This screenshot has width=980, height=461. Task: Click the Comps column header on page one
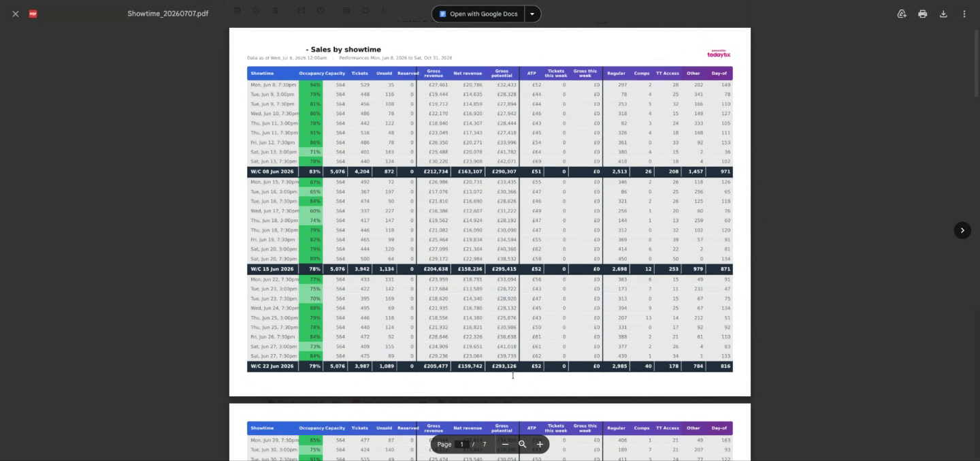(642, 74)
